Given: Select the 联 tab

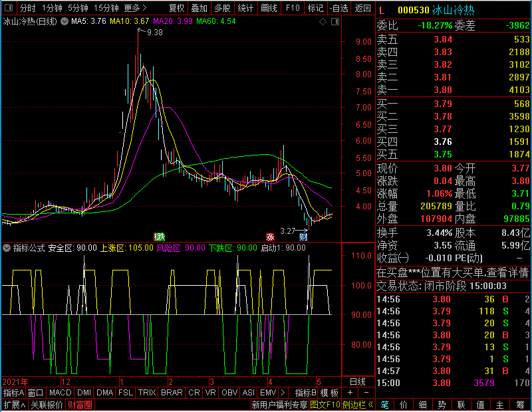Looking at the screenshot, I should 461,405.
